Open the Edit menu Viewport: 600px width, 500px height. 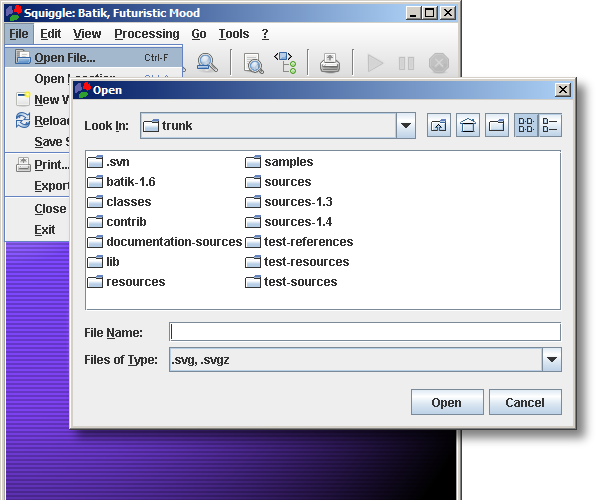[x=51, y=34]
